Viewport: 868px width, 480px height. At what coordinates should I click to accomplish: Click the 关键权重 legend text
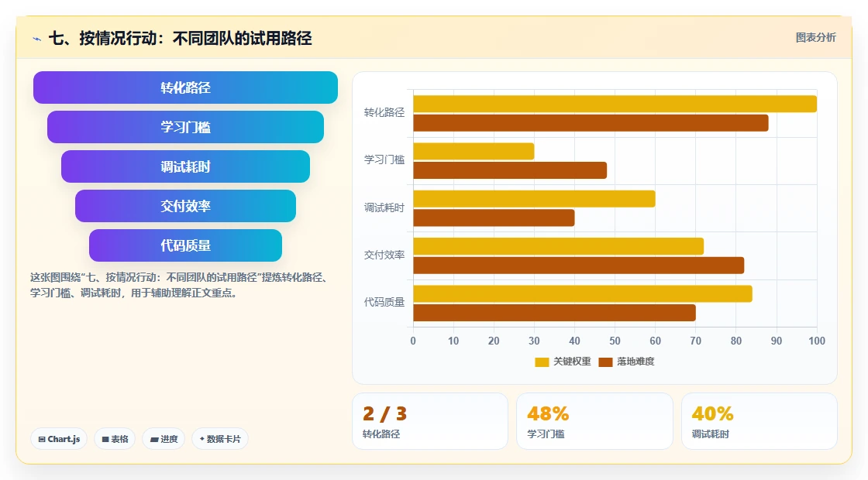click(573, 362)
